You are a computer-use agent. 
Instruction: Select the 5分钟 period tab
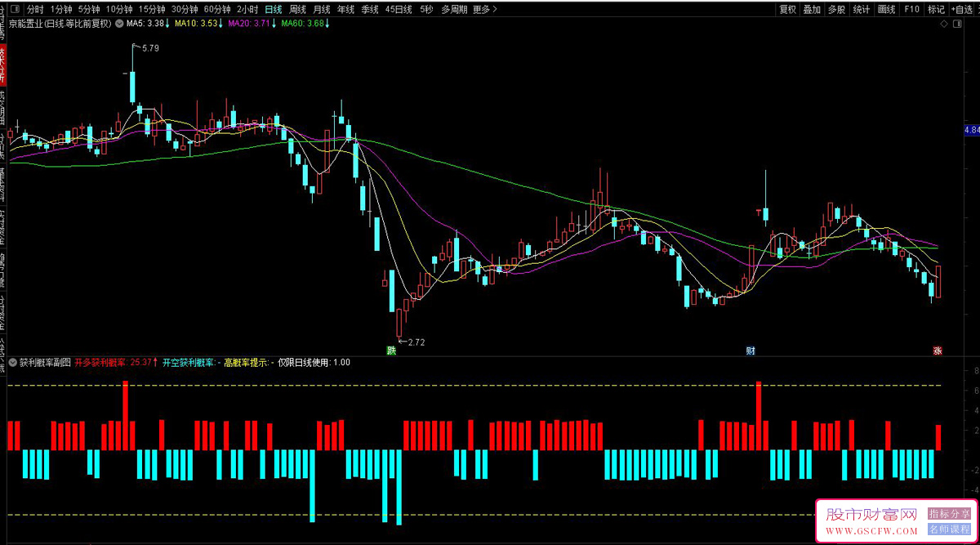tap(89, 10)
